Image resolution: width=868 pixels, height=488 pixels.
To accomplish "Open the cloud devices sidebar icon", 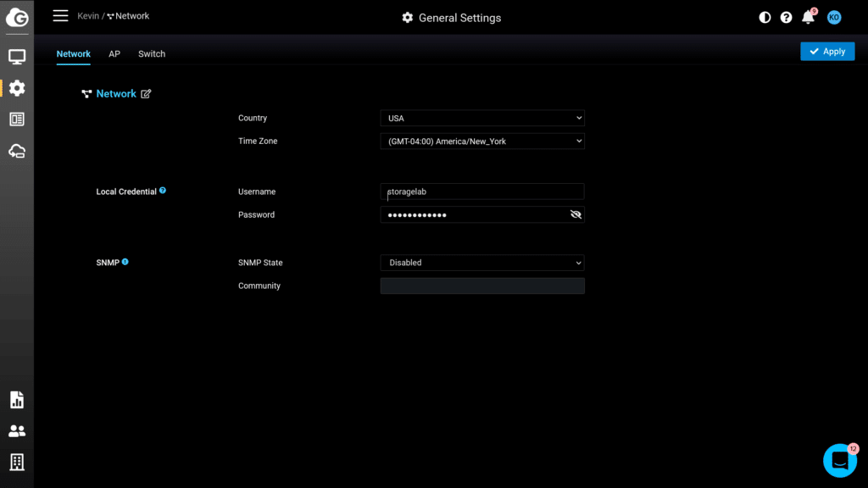I will (x=17, y=151).
